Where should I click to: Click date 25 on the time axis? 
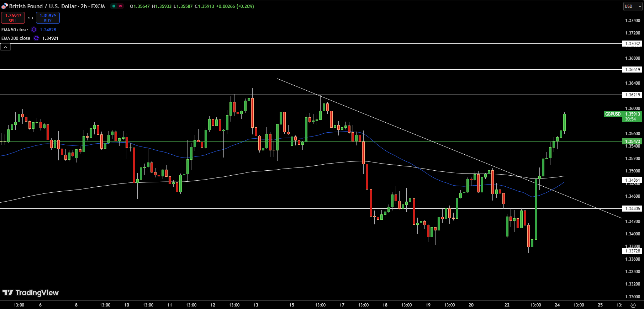[x=600, y=305]
